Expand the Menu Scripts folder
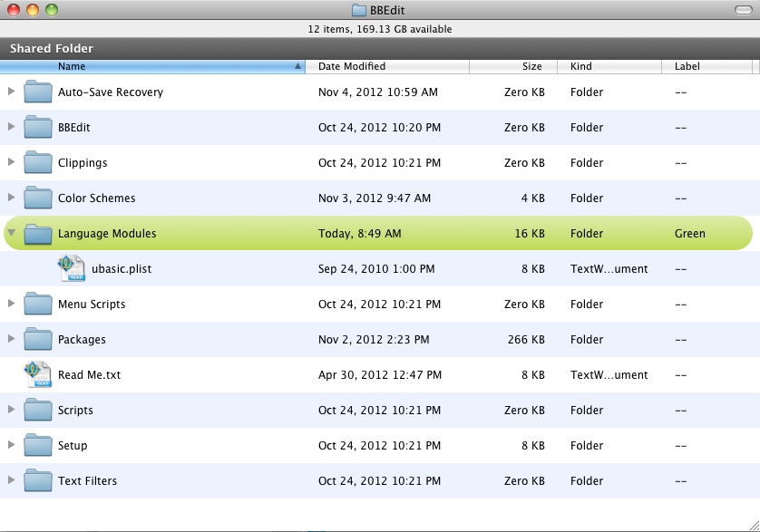The height and width of the screenshot is (532, 760). 11,304
